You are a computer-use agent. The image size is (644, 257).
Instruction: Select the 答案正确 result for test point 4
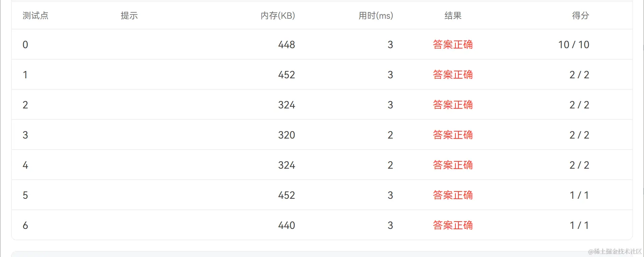453,165
